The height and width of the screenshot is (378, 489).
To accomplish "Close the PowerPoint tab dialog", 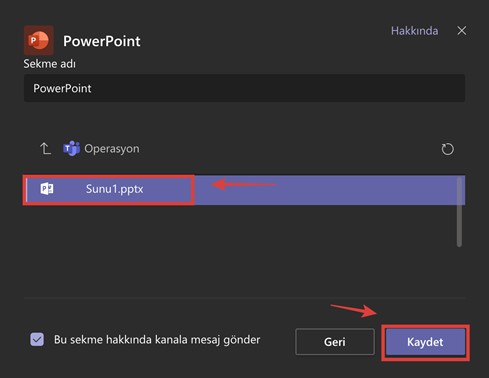I will pyautogui.click(x=462, y=31).
